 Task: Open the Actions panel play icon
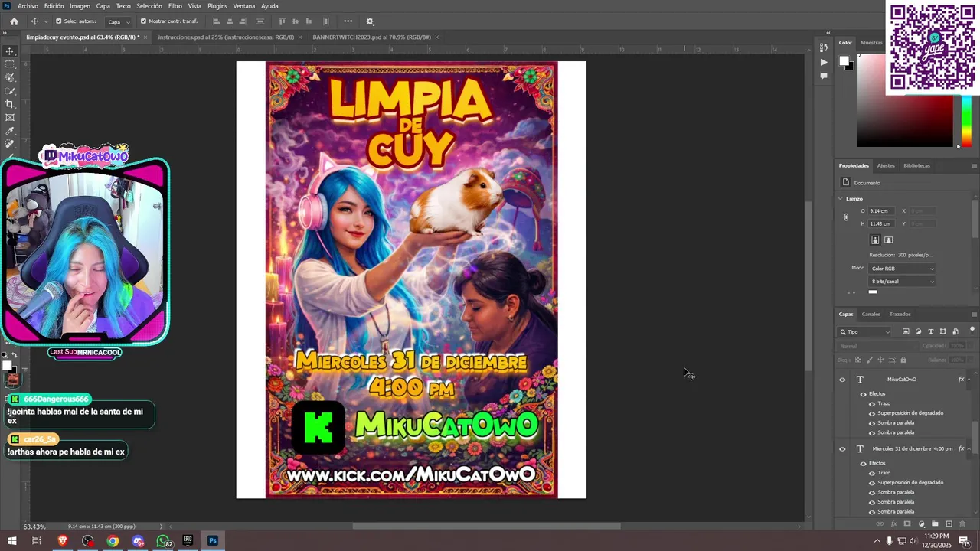click(x=824, y=62)
